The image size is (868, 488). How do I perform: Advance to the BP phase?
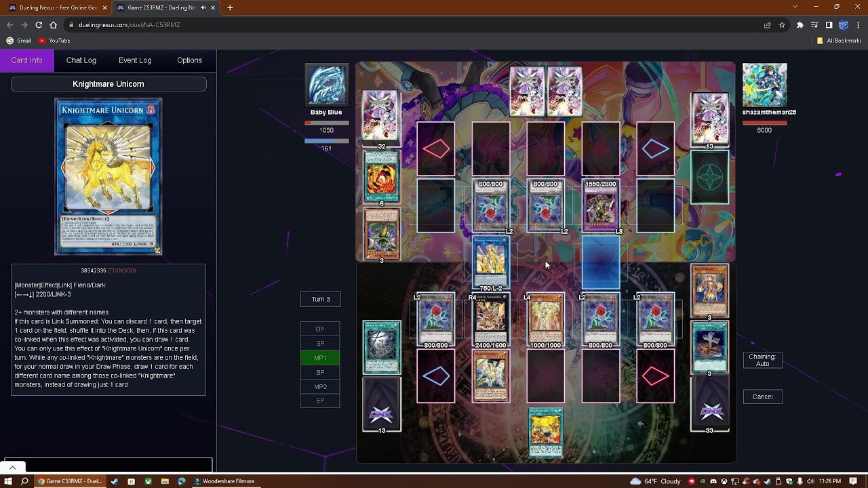(x=320, y=372)
